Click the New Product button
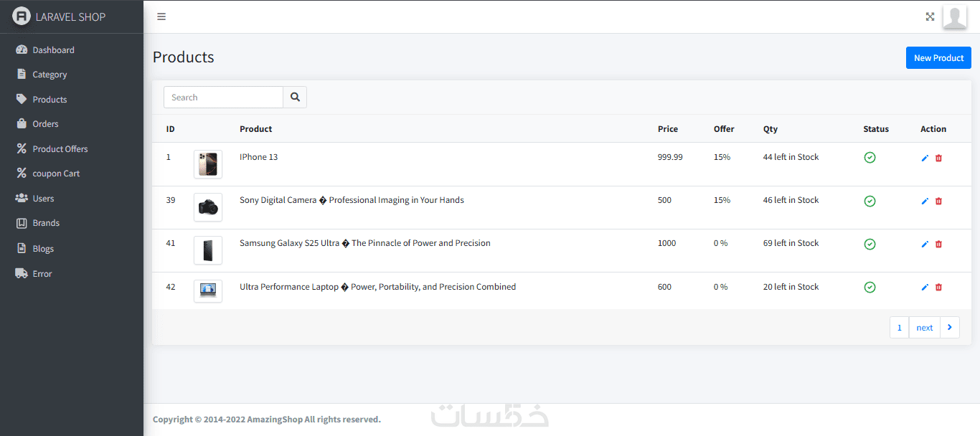The image size is (980, 436). coord(938,58)
